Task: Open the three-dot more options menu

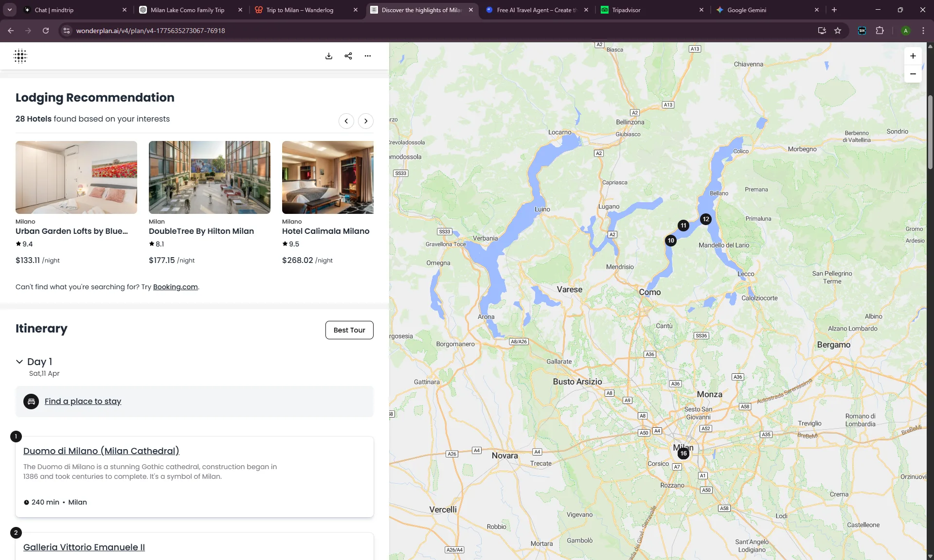Action: click(368, 56)
